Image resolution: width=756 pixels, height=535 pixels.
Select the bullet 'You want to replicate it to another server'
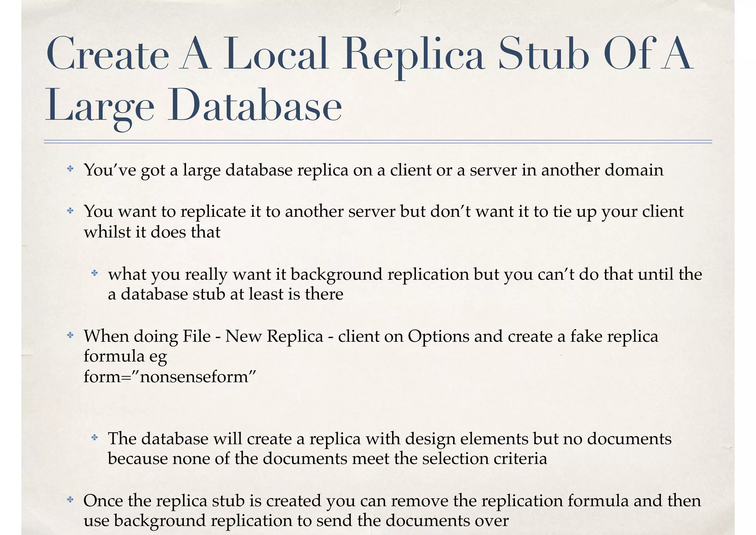tap(384, 222)
